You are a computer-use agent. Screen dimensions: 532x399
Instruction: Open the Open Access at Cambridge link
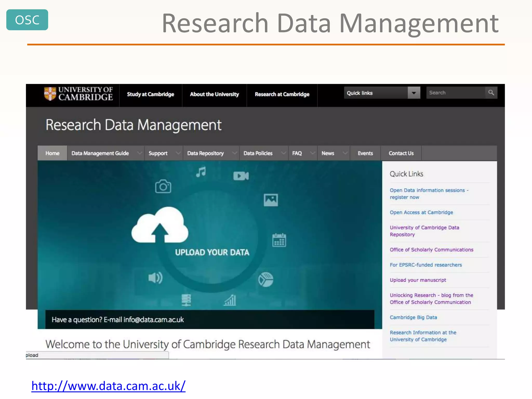(421, 212)
